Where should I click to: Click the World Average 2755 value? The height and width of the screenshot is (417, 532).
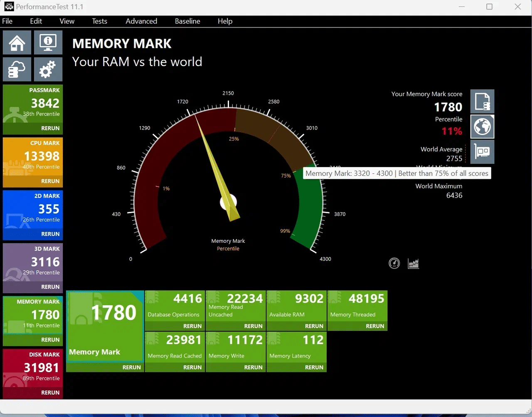tap(454, 158)
